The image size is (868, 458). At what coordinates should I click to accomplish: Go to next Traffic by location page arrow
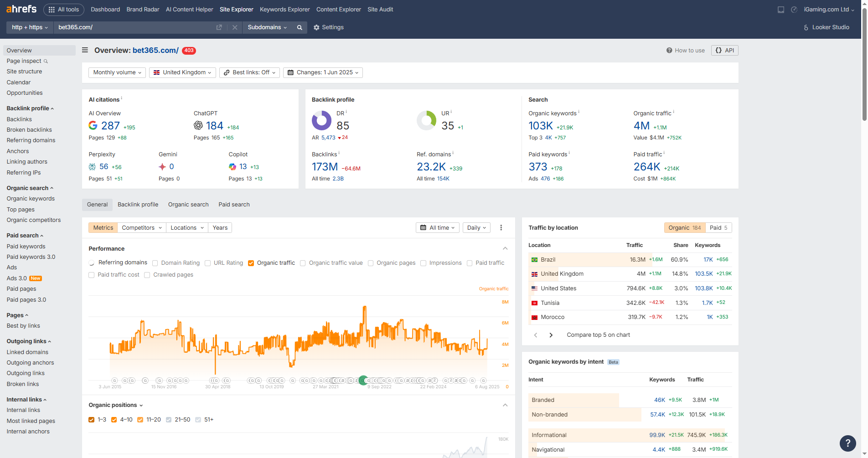coord(551,335)
